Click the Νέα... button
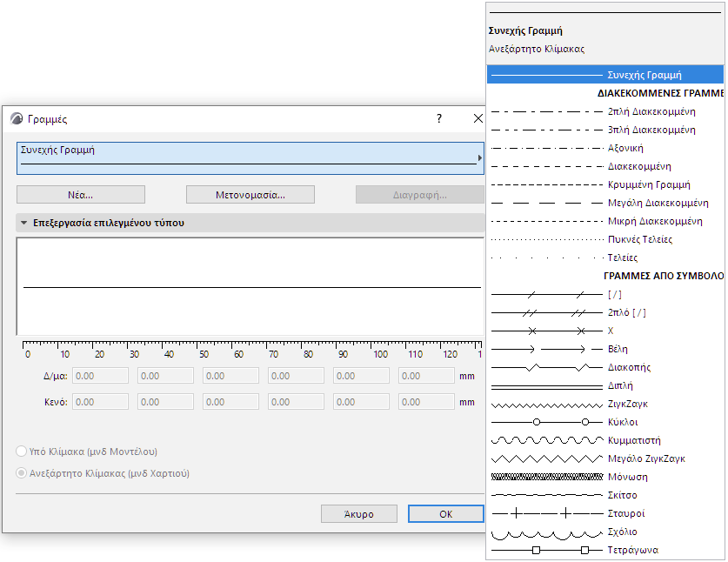 pyautogui.click(x=81, y=195)
